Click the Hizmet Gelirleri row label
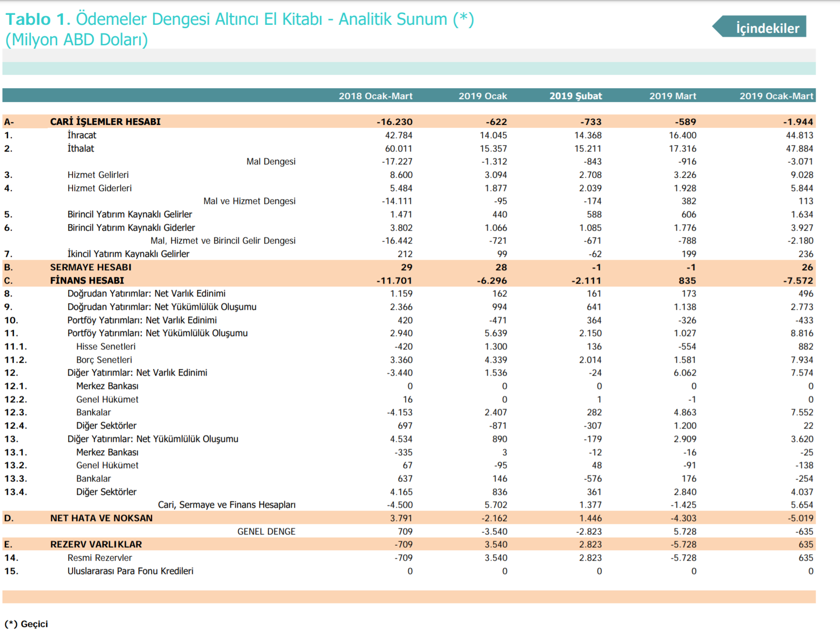 pyautogui.click(x=98, y=175)
